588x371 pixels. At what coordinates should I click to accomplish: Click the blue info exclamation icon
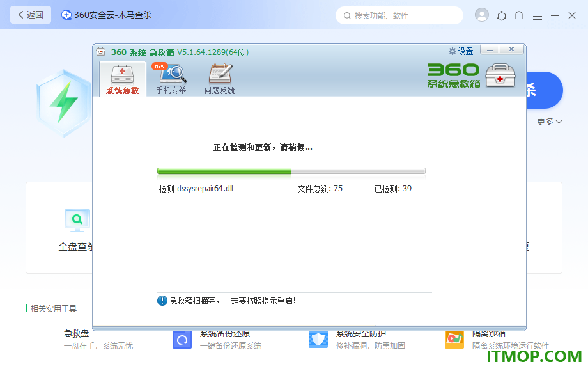[162, 301]
